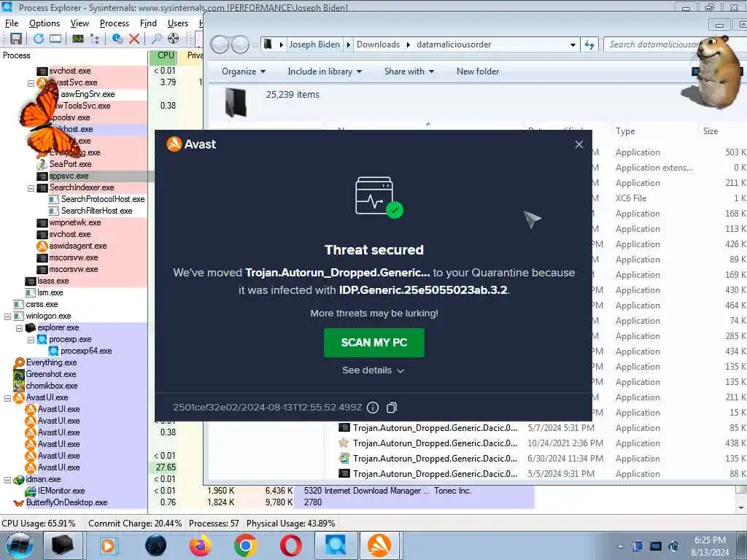Screen dimensions: 747x560
Task: Click the Forward arrow in Explorer window
Action: (240, 44)
